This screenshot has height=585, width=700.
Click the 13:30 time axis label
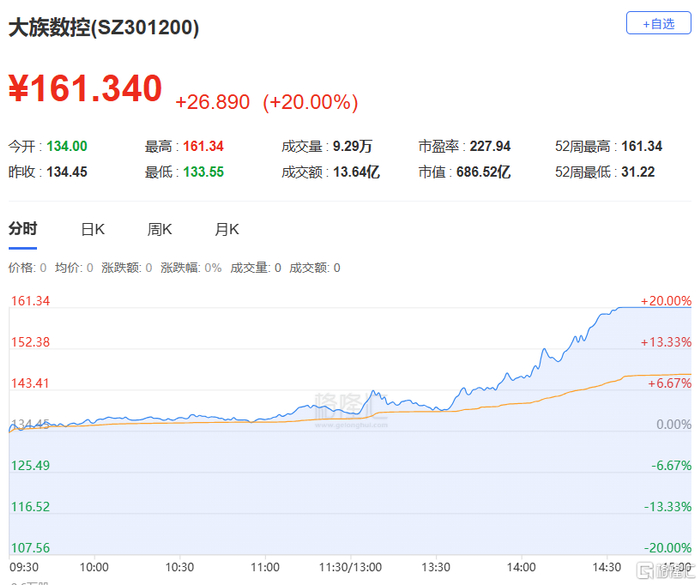[436, 568]
